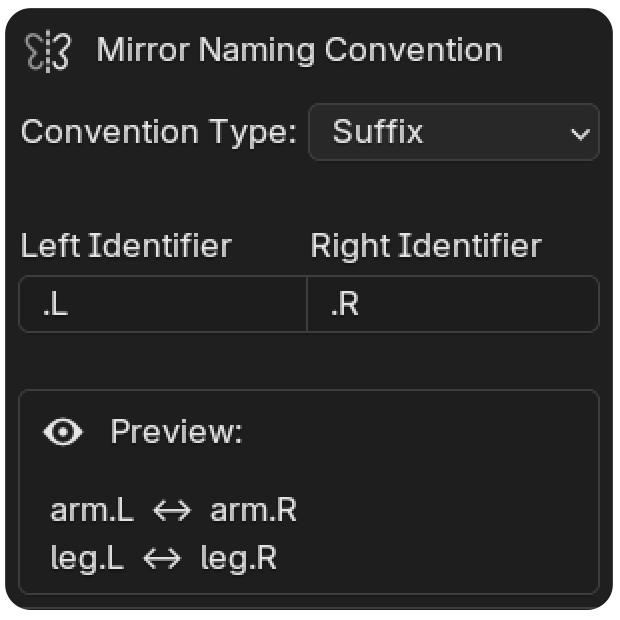Select the arm.R preview name
Screen dimensions: 620x620
(x=253, y=510)
